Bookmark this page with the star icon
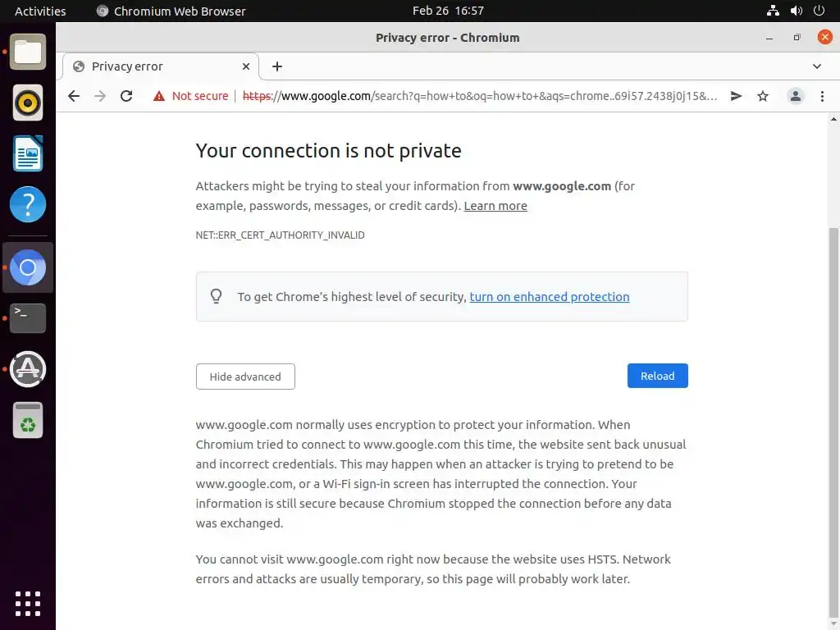This screenshot has width=840, height=630. pyautogui.click(x=763, y=96)
